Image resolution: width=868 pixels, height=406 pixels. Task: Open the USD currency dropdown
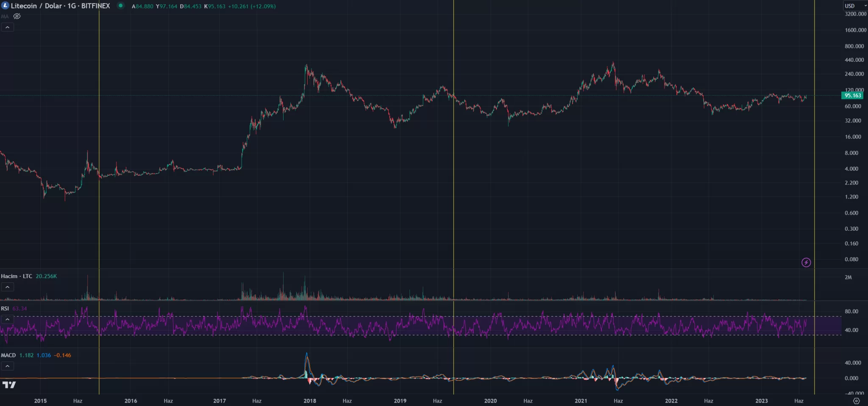coord(854,6)
